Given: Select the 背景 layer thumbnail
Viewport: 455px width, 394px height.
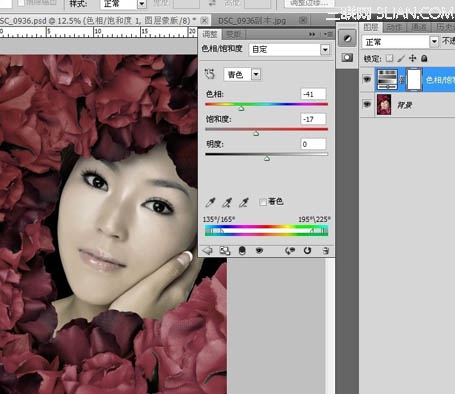Looking at the screenshot, I should click(384, 105).
